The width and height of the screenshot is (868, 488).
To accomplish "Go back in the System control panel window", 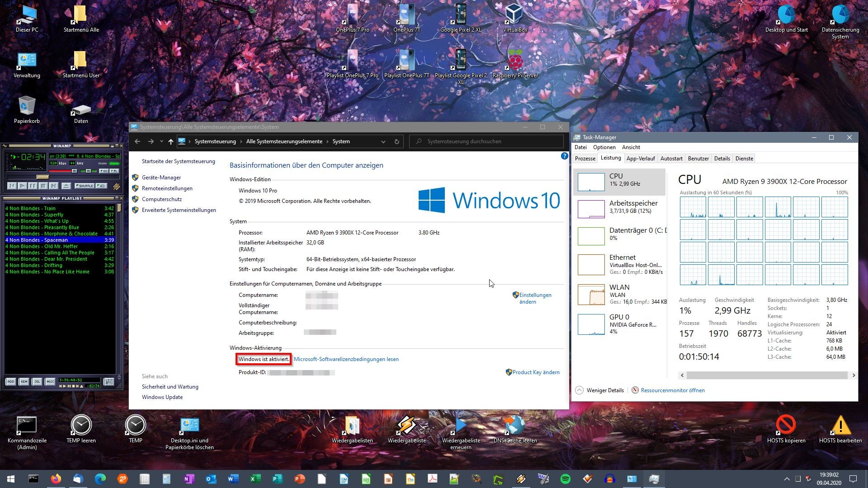I will 137,141.
